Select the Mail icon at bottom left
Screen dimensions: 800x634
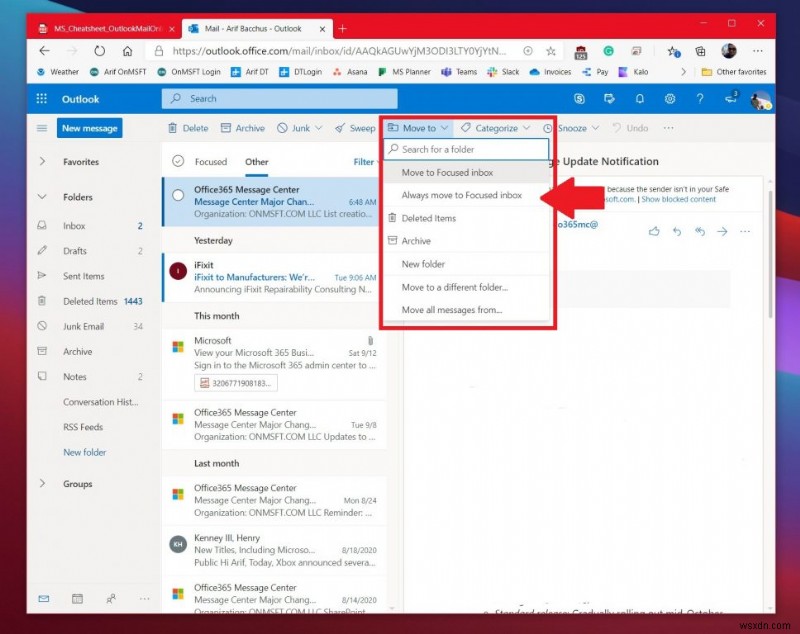click(x=43, y=598)
